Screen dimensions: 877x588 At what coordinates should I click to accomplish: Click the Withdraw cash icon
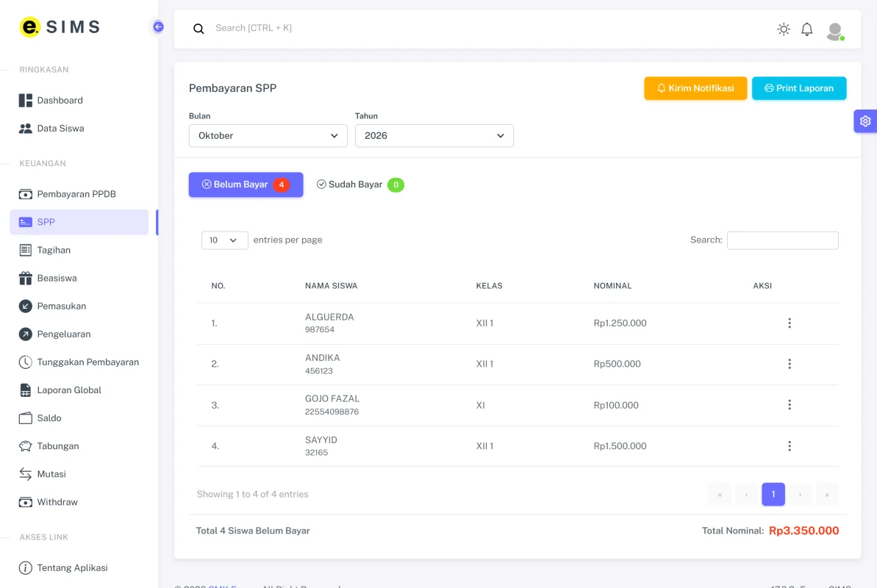click(25, 502)
